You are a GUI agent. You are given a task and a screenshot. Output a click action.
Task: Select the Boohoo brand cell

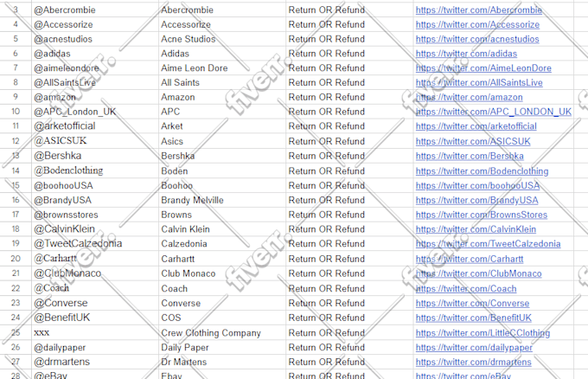click(x=222, y=185)
